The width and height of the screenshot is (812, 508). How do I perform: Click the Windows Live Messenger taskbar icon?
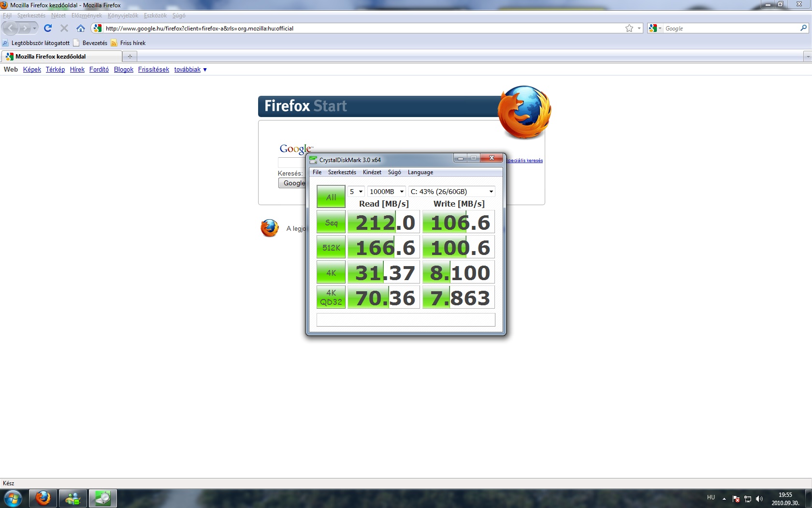(x=73, y=498)
